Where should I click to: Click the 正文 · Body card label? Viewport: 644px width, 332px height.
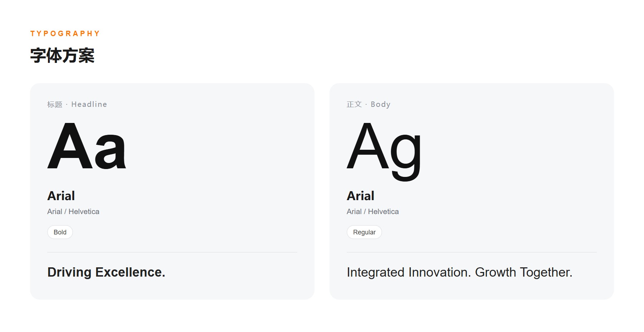[369, 104]
